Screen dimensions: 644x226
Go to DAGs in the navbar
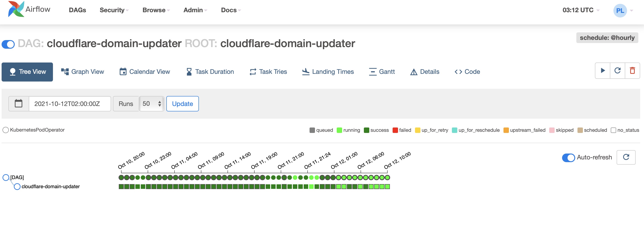click(77, 10)
